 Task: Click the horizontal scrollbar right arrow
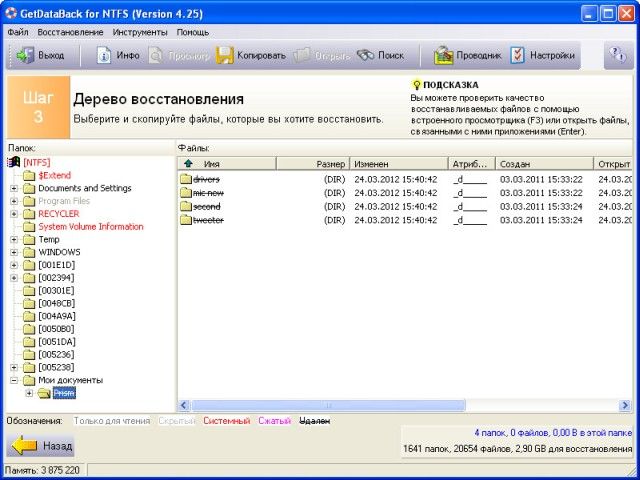point(625,405)
